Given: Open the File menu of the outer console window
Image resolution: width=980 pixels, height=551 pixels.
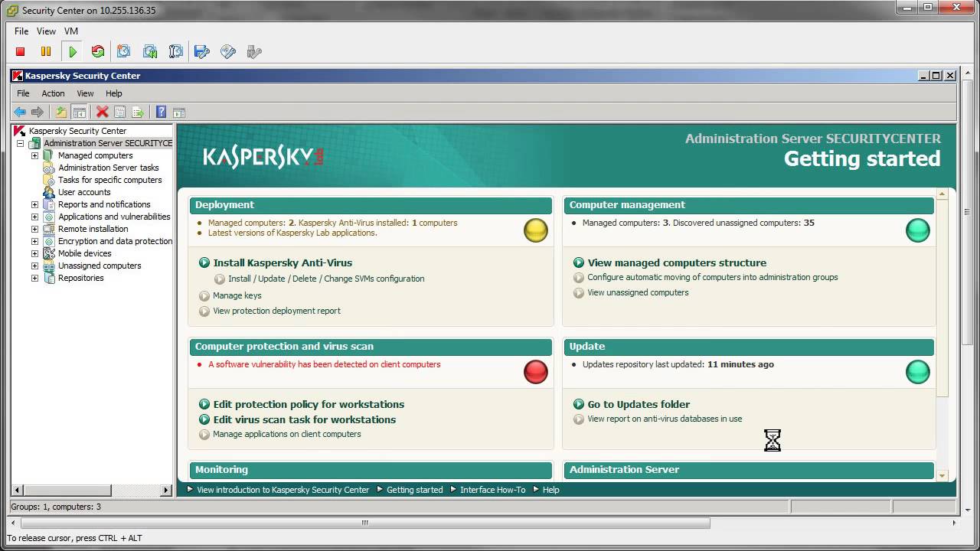Looking at the screenshot, I should point(21,31).
